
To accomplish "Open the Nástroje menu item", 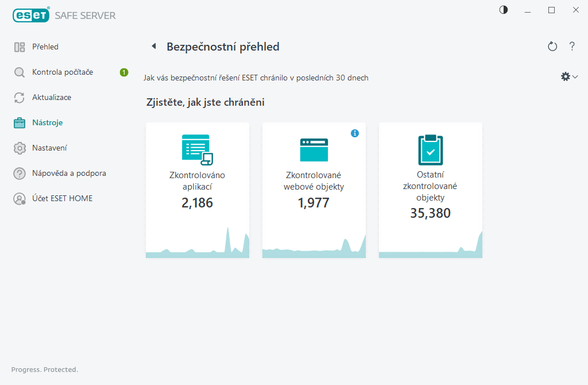I will pos(48,123).
